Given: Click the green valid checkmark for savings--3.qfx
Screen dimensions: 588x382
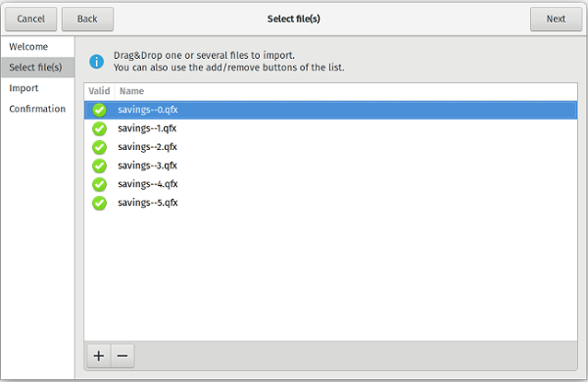Looking at the screenshot, I should coord(99,166).
